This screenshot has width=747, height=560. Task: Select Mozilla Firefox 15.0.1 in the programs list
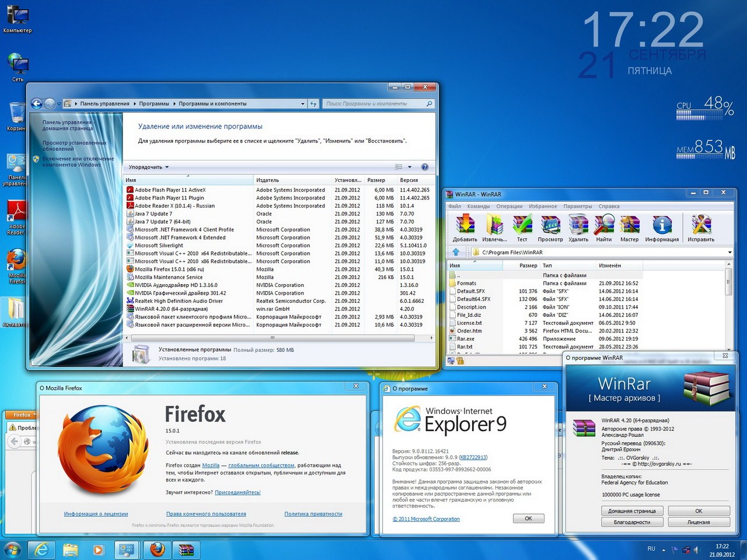point(279,269)
